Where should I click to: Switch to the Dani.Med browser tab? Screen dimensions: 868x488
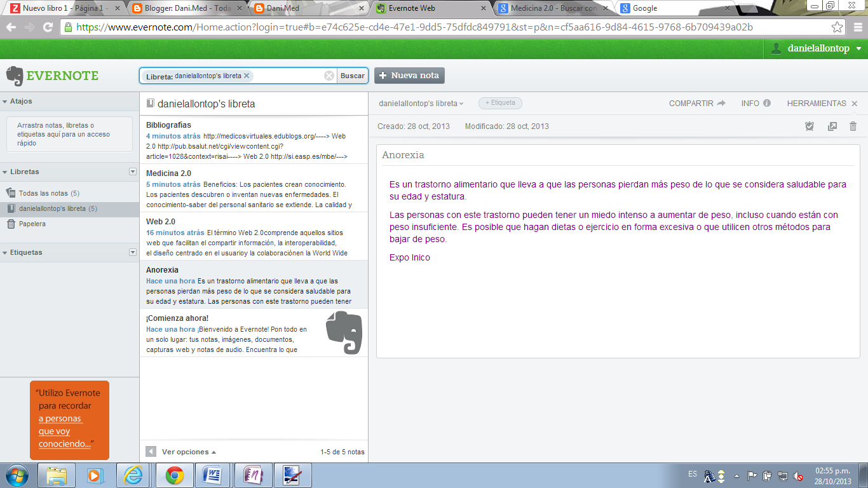(308, 8)
